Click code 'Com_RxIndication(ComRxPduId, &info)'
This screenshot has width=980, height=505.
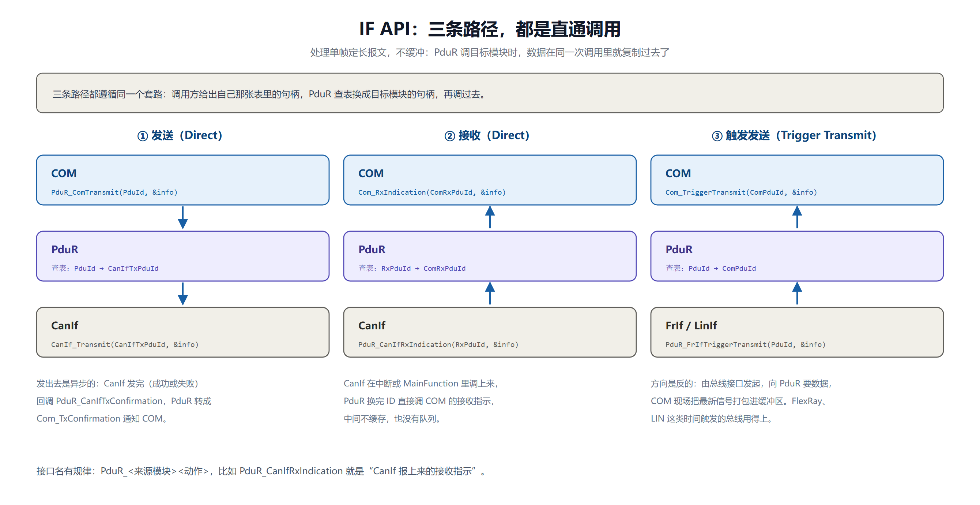pyautogui.click(x=432, y=192)
